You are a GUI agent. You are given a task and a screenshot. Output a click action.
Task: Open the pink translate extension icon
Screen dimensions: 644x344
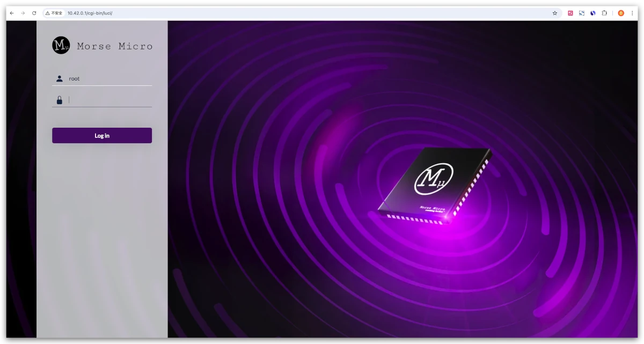[570, 13]
